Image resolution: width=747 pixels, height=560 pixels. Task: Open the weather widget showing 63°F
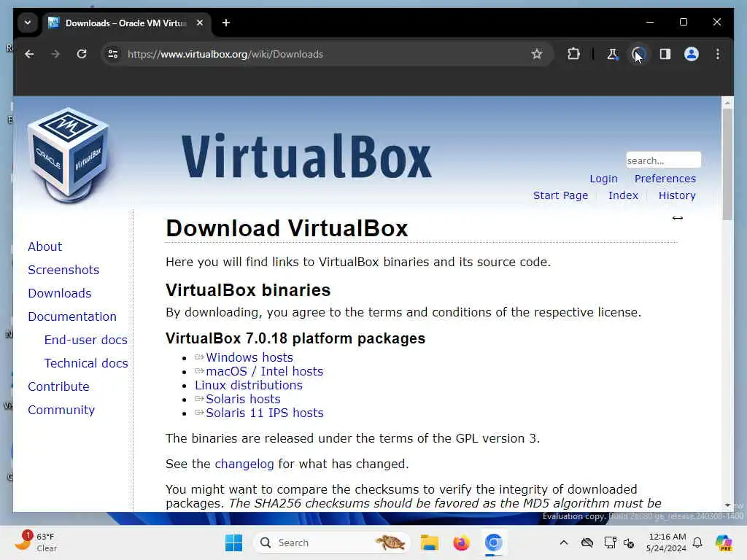tap(36, 542)
